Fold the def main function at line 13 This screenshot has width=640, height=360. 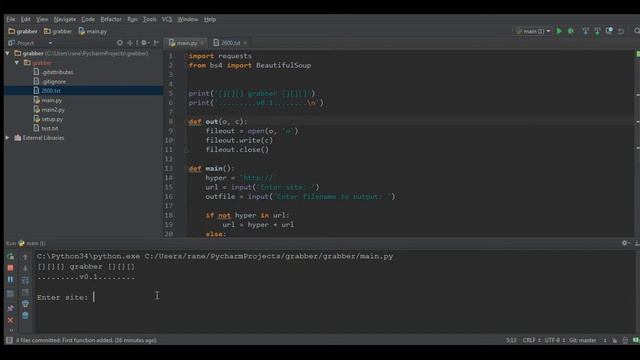186,169
